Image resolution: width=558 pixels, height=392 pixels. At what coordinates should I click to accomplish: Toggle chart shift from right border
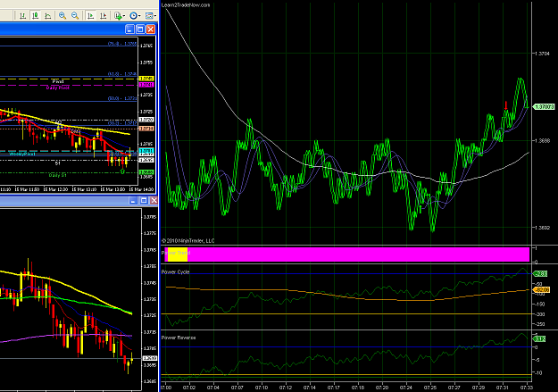[x=104, y=16]
